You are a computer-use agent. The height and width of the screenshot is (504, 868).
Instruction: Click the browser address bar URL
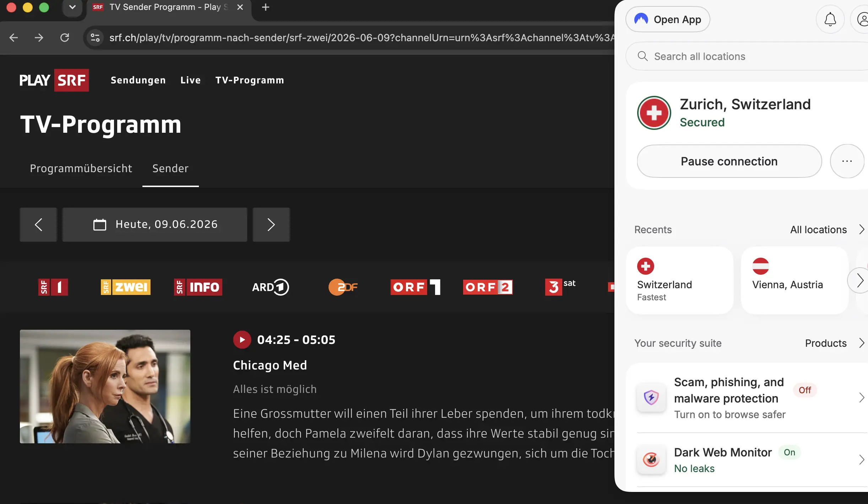pyautogui.click(x=362, y=38)
